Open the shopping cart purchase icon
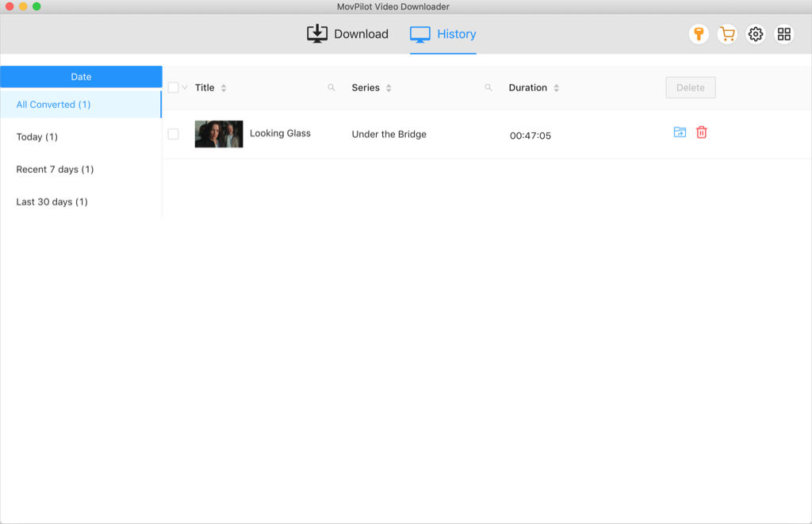 726,34
